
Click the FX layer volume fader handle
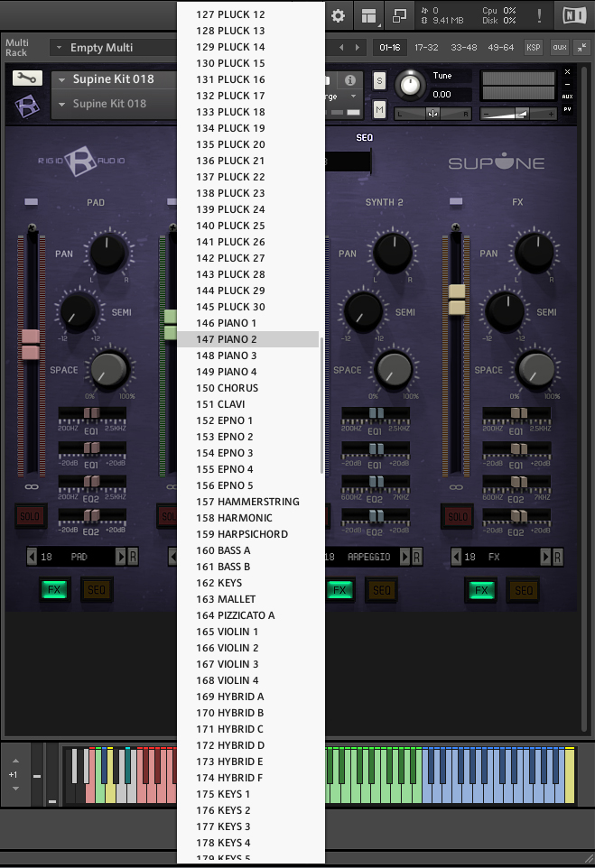click(x=457, y=300)
